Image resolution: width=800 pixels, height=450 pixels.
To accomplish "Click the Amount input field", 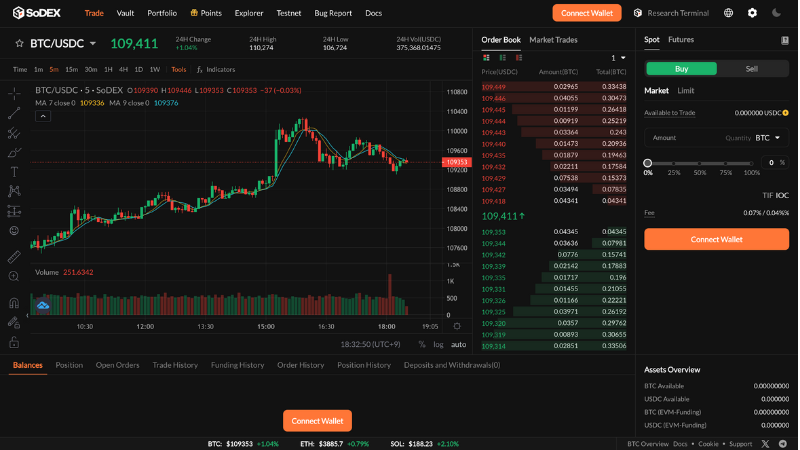I will (716, 138).
